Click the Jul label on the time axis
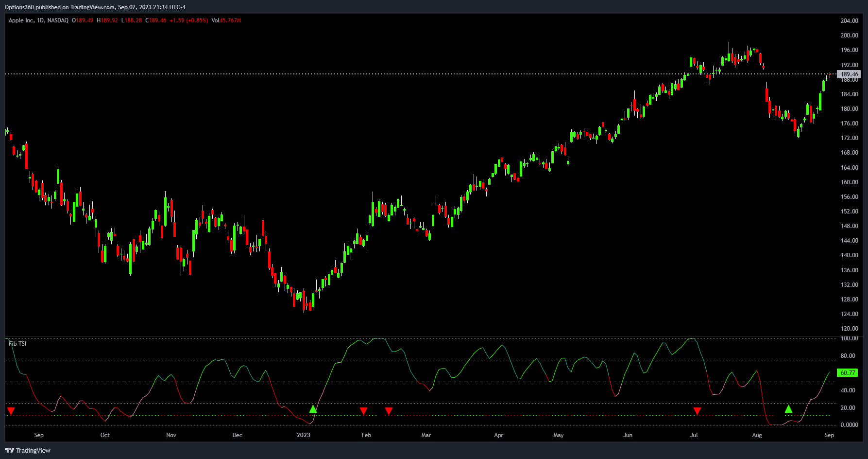Image resolution: width=868 pixels, height=459 pixels. point(694,435)
